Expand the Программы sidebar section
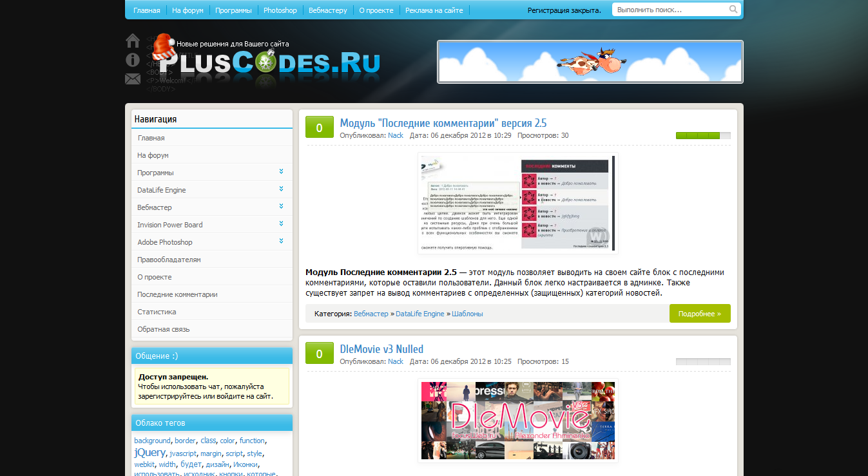 [x=282, y=172]
